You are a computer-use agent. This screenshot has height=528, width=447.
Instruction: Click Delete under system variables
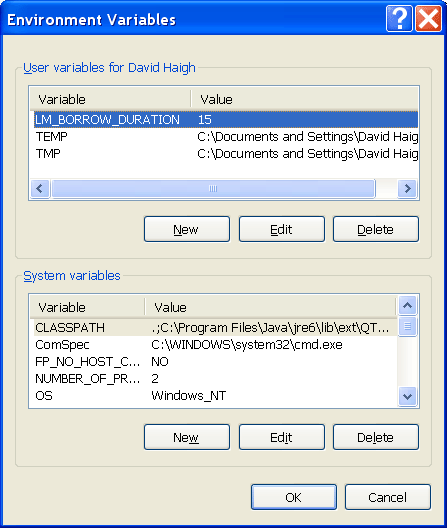[x=376, y=437]
